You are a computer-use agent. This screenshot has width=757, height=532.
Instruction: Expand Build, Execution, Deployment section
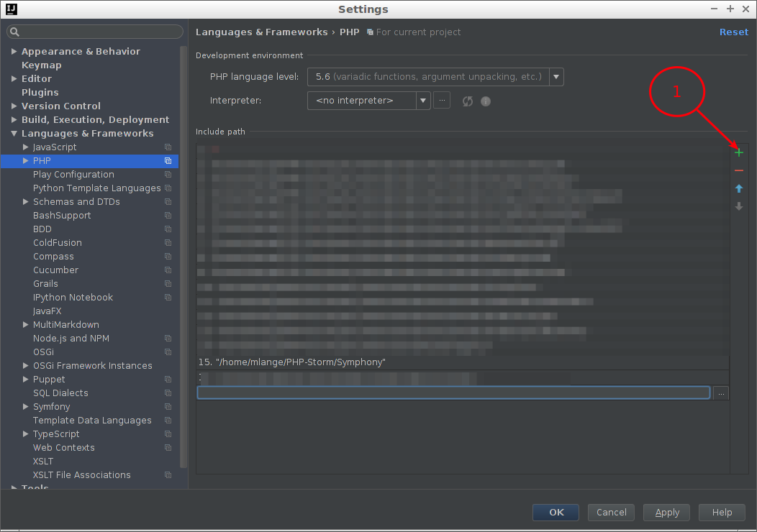point(14,119)
